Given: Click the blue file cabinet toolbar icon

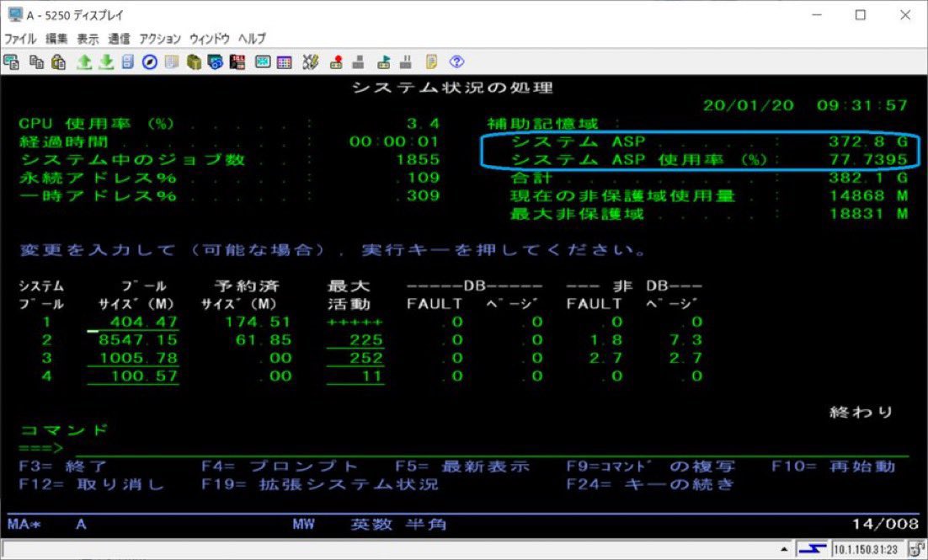Looking at the screenshot, I should (x=128, y=61).
